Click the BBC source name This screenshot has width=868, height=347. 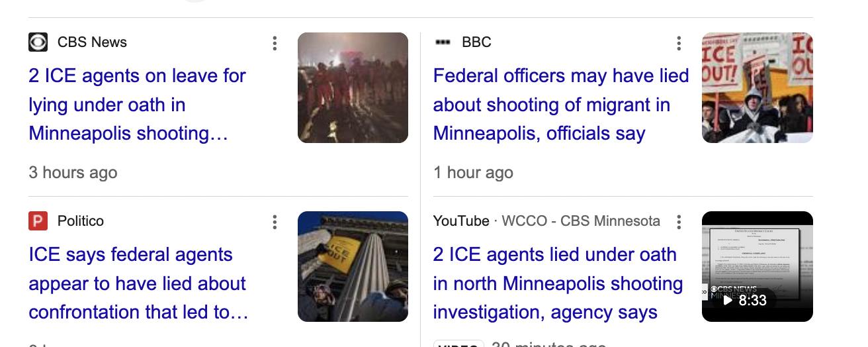coord(476,42)
